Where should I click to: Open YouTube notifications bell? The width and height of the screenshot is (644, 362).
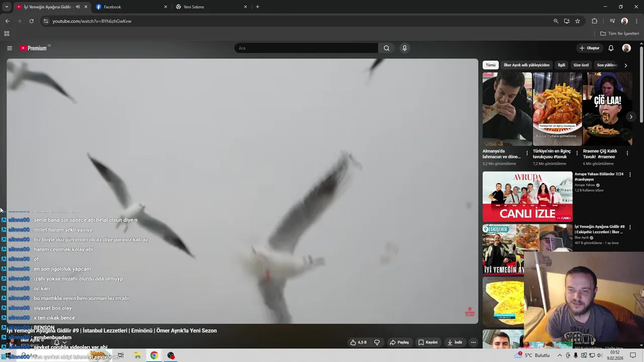(x=611, y=48)
